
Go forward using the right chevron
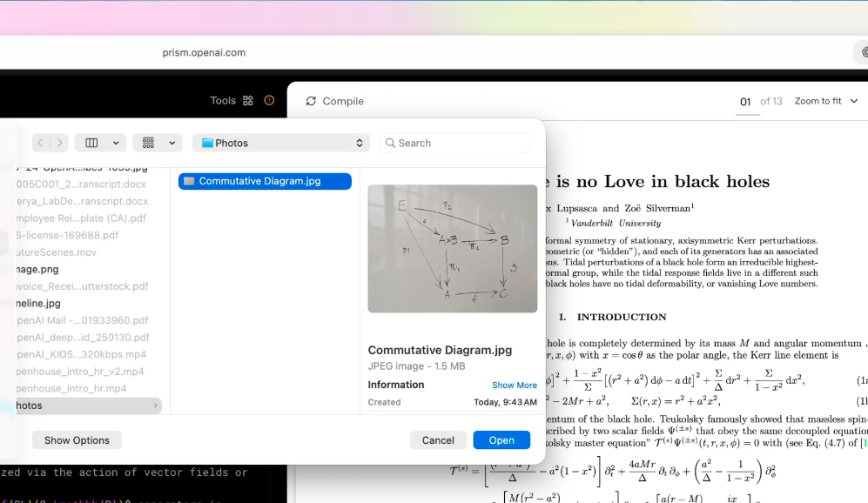[59, 143]
